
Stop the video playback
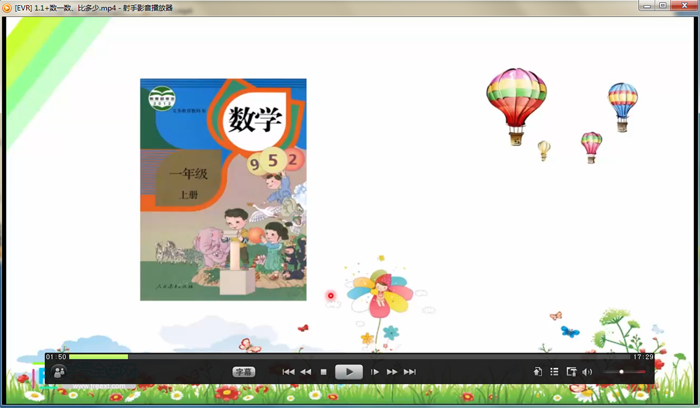click(324, 372)
